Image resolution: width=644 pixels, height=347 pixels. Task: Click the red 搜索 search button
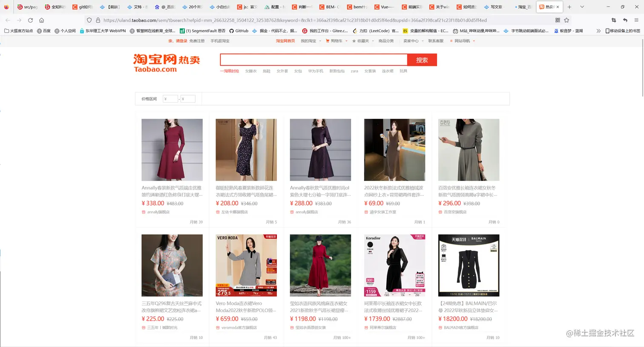pyautogui.click(x=422, y=60)
